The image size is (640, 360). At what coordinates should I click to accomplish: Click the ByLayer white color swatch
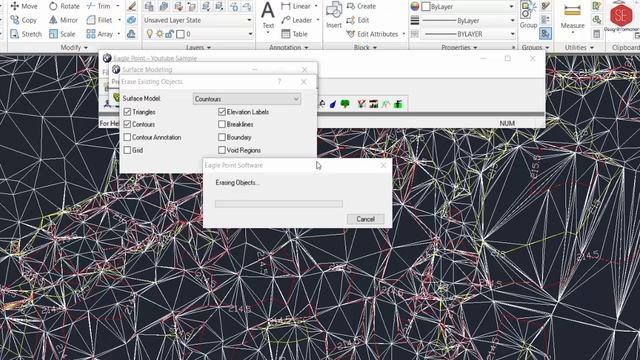point(426,7)
